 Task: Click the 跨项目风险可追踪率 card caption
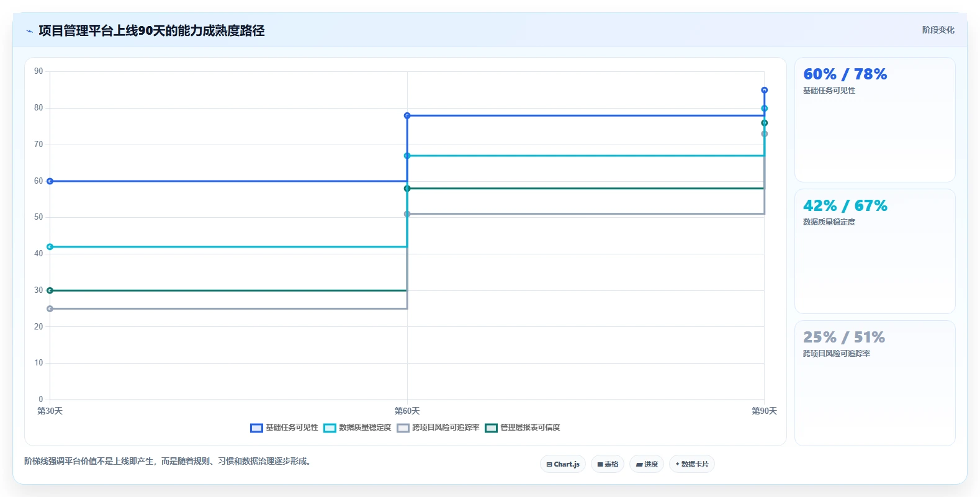837,354
